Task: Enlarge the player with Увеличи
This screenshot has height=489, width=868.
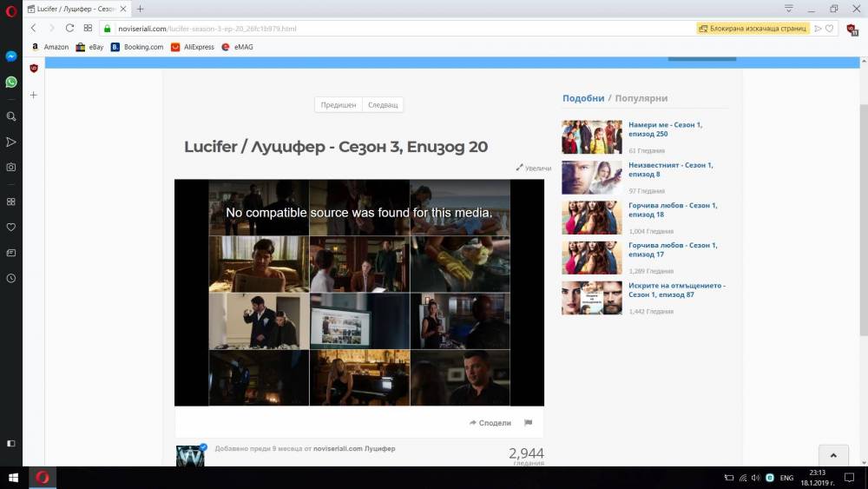Action: [x=534, y=168]
